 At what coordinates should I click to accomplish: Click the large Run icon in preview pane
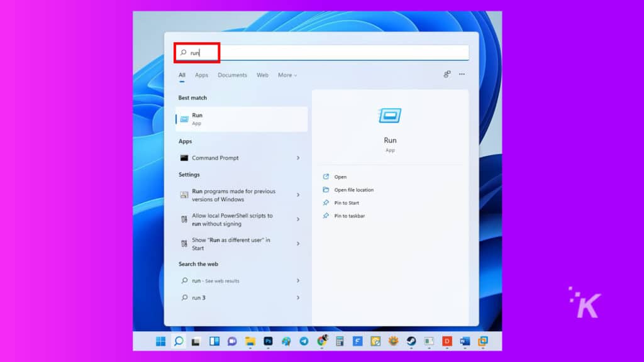390,116
